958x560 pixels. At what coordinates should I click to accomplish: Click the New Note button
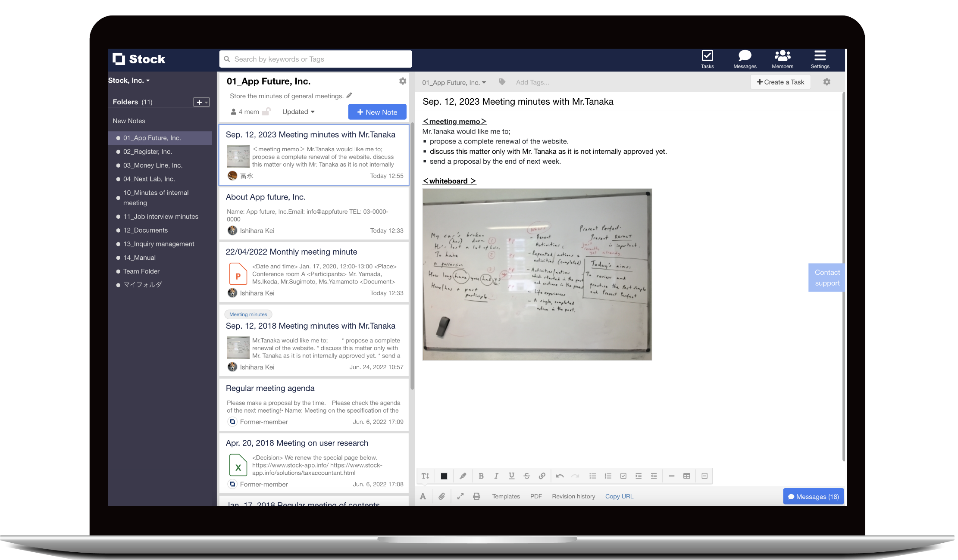coord(377,112)
